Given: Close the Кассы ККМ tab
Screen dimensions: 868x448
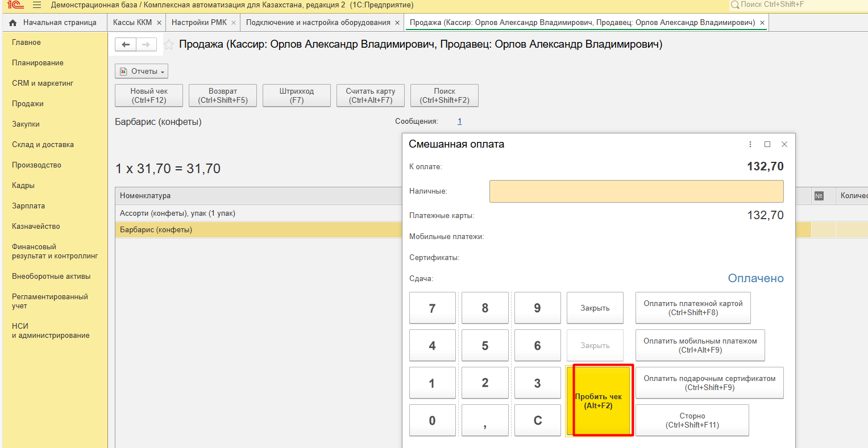Looking at the screenshot, I should [159, 23].
